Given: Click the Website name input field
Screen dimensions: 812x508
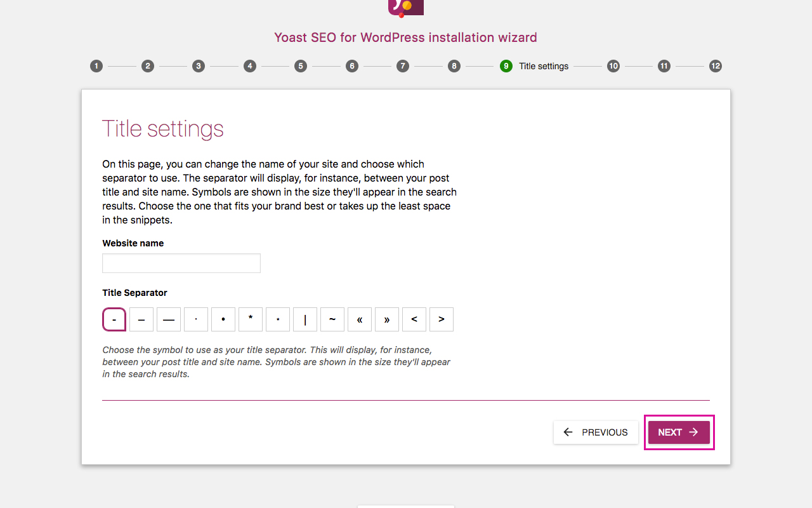Looking at the screenshot, I should pos(181,264).
